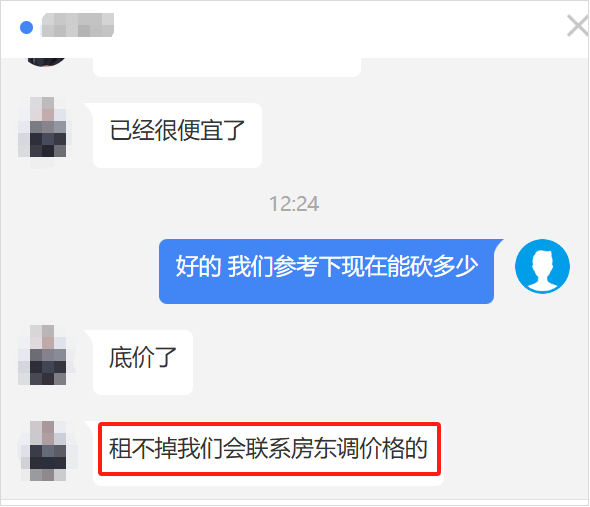Select the blue "好的 我们参考下现在能砍多少" bubble
The image size is (590, 507).
pos(327,271)
